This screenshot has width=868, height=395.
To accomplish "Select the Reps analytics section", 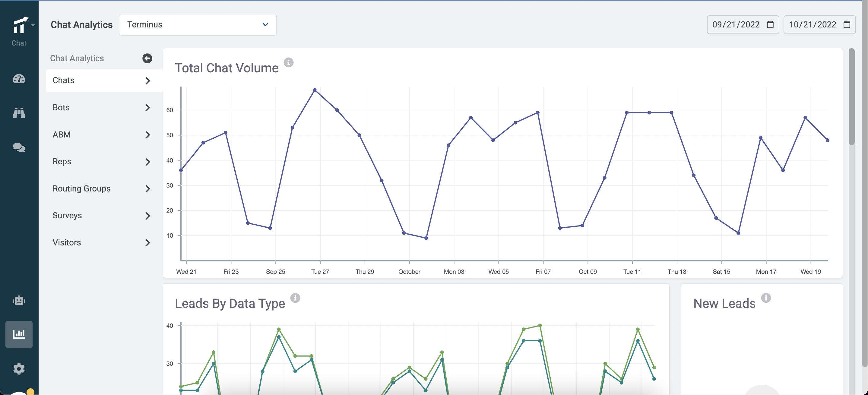I will 104,162.
